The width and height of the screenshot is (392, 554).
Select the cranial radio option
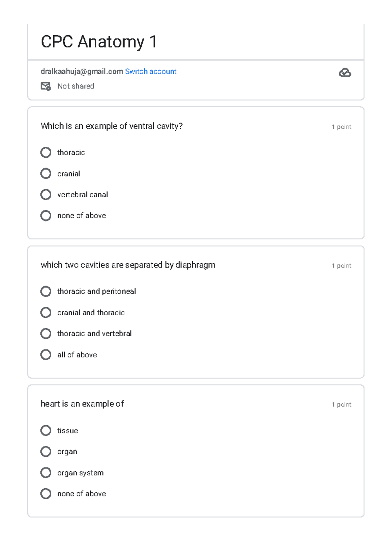tap(46, 174)
